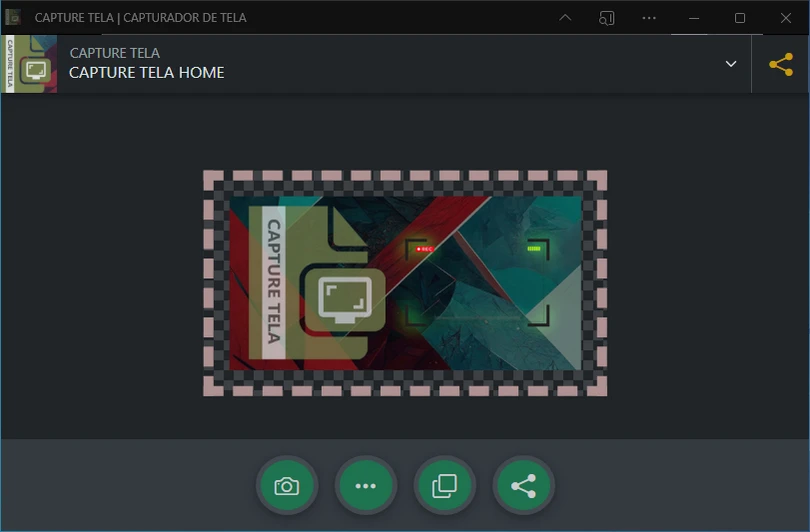810x532 pixels.
Task: Open the title bar ellipsis menu
Action: [649, 18]
